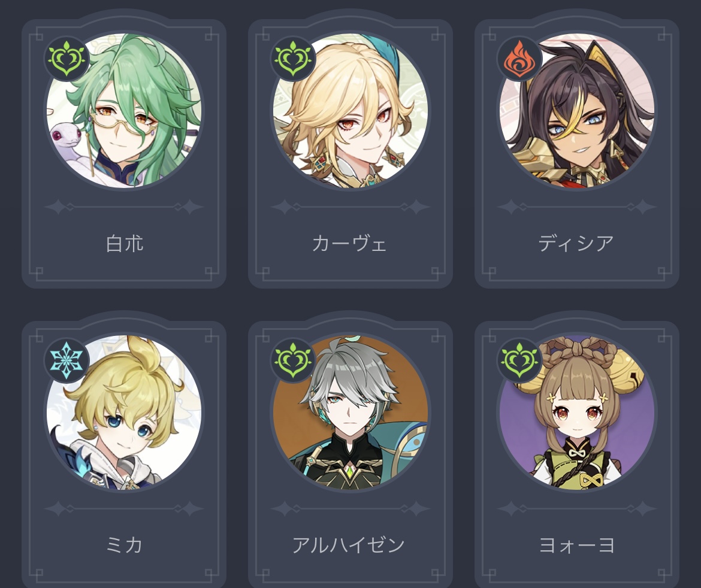
Task: Click the white snake in 白朮's portrait
Action: [67, 142]
